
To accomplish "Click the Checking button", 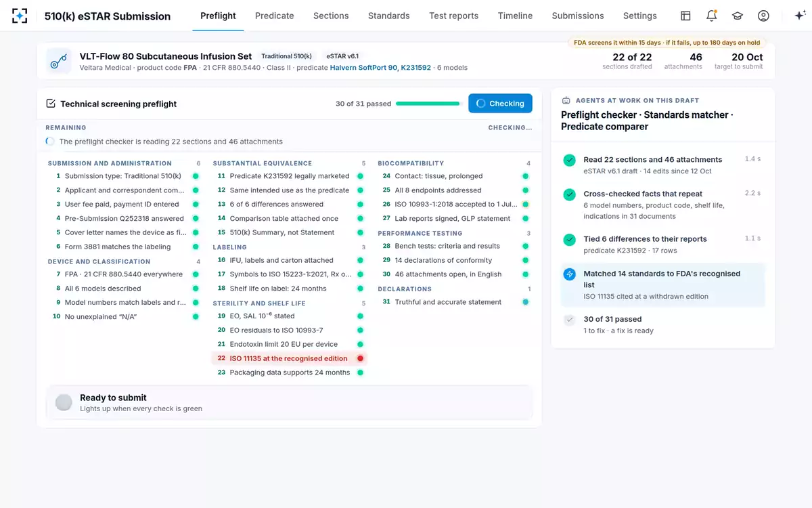I will tap(500, 104).
